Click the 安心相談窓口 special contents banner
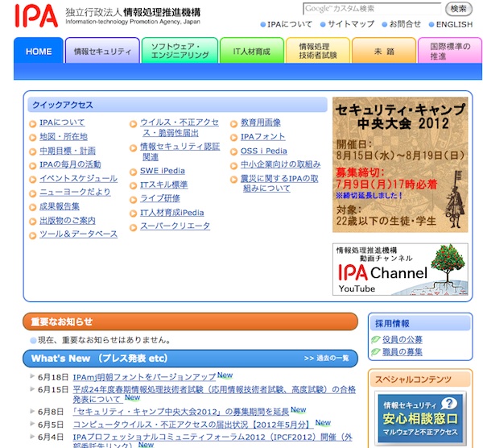Viewport: 483px width, 448px height. pos(419,417)
